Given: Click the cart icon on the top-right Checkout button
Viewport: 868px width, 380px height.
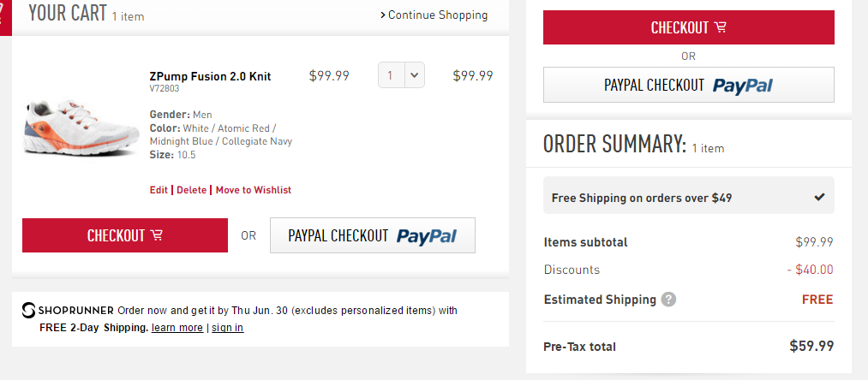Looking at the screenshot, I should click(720, 27).
